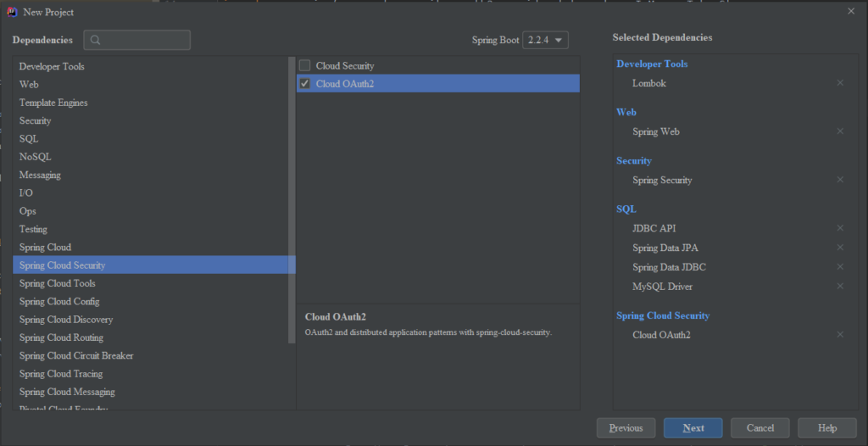The height and width of the screenshot is (446, 868).
Task: Choose the SQL category
Action: pos(154,138)
